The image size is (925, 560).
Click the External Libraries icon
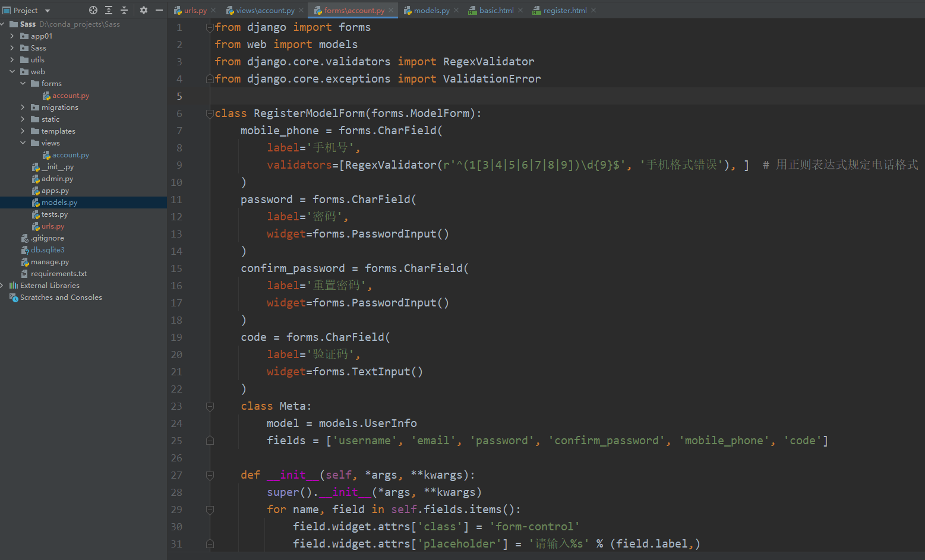14,286
